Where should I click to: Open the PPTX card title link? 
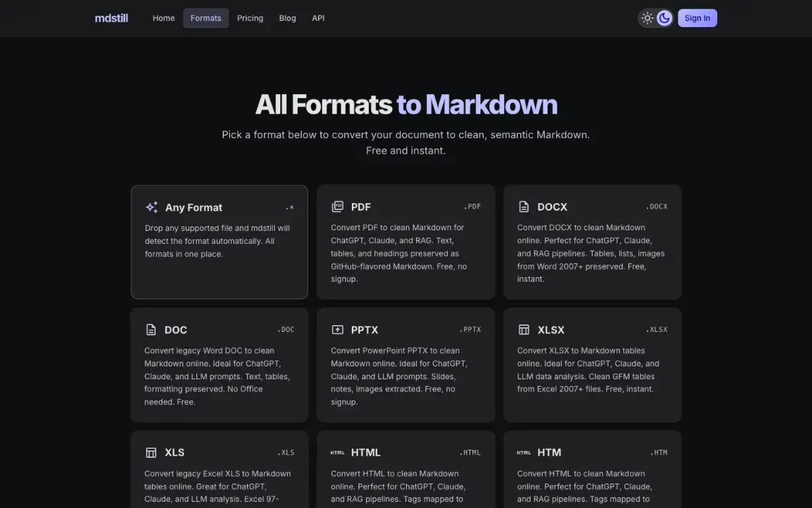[365, 330]
